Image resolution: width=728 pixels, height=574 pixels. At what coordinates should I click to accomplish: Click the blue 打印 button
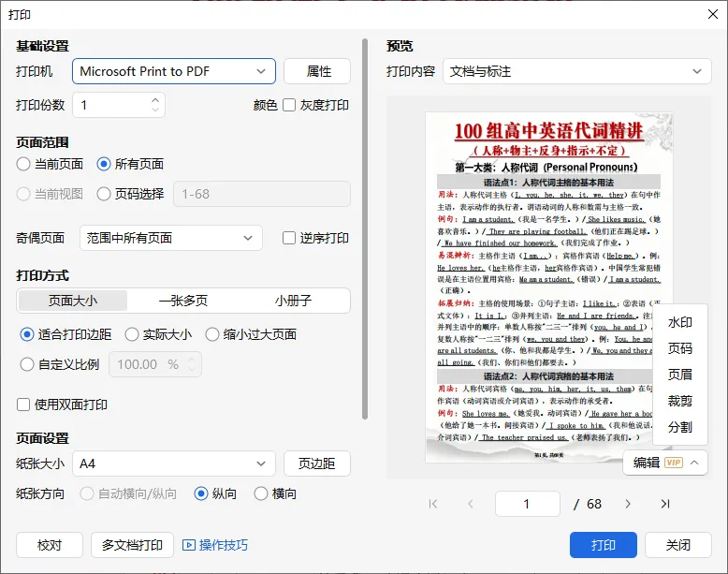coord(604,545)
